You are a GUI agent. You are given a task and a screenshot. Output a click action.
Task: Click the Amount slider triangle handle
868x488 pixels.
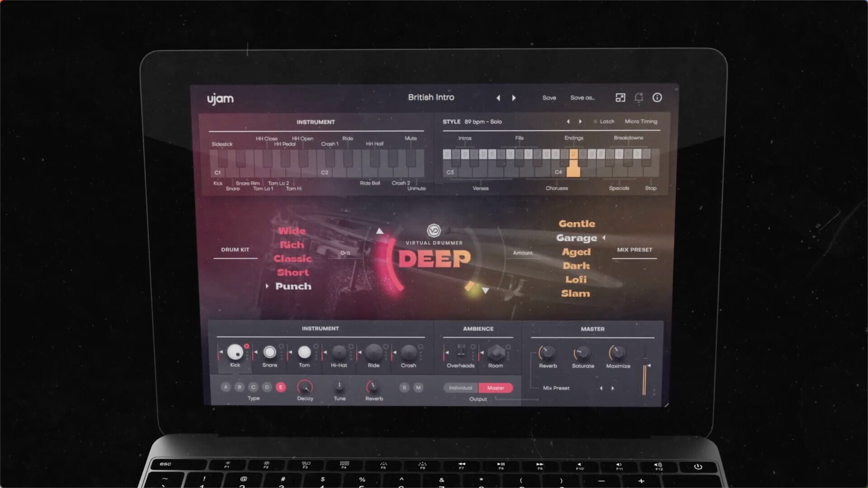[x=486, y=291]
